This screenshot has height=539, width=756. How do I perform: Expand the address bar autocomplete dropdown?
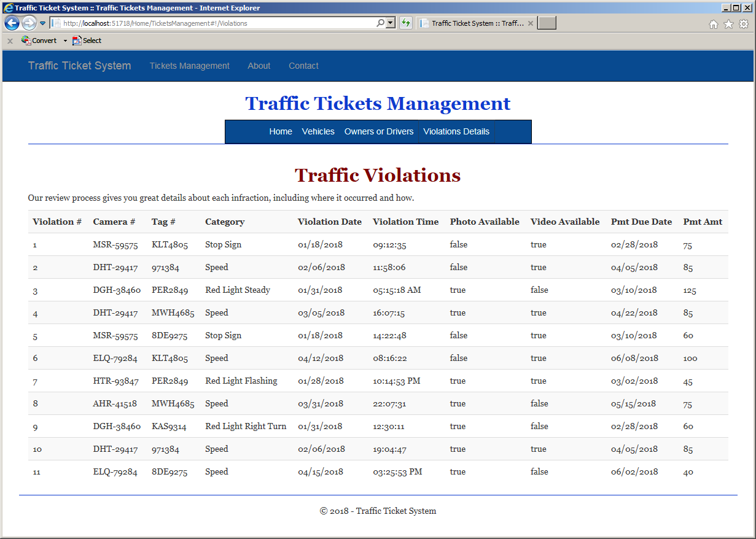[391, 23]
